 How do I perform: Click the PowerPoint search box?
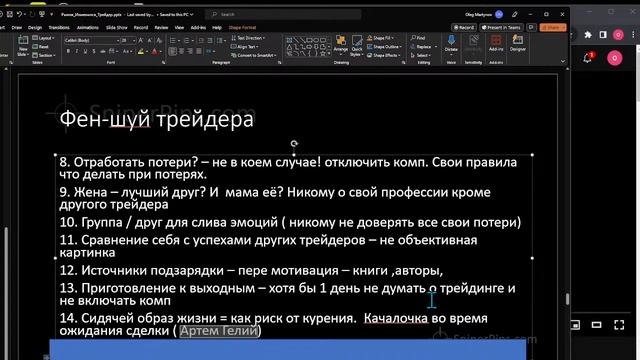click(284, 14)
